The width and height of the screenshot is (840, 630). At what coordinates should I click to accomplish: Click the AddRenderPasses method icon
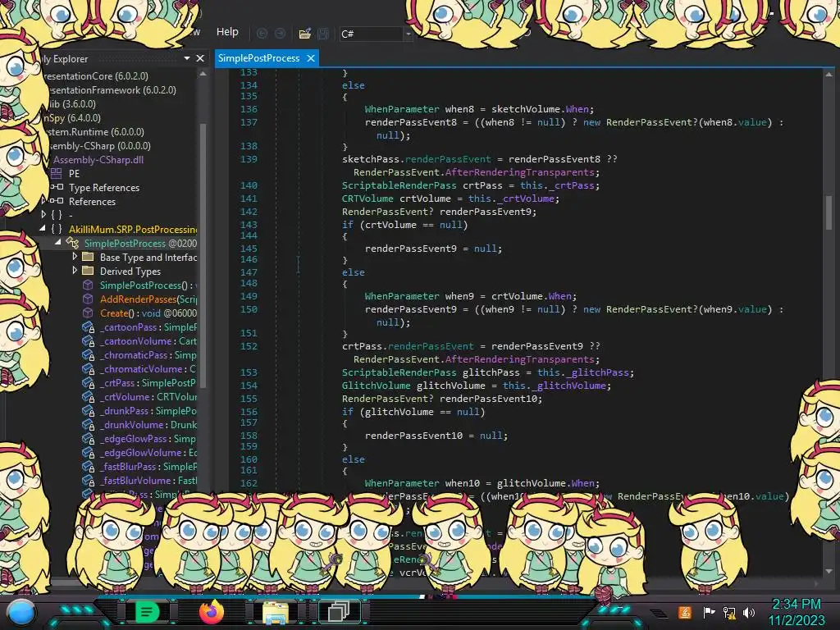(x=88, y=299)
